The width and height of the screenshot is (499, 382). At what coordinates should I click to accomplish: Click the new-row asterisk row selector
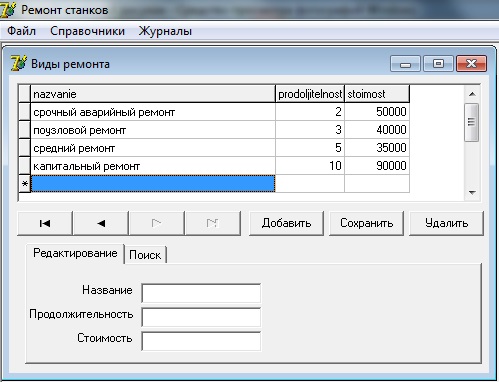(x=24, y=184)
